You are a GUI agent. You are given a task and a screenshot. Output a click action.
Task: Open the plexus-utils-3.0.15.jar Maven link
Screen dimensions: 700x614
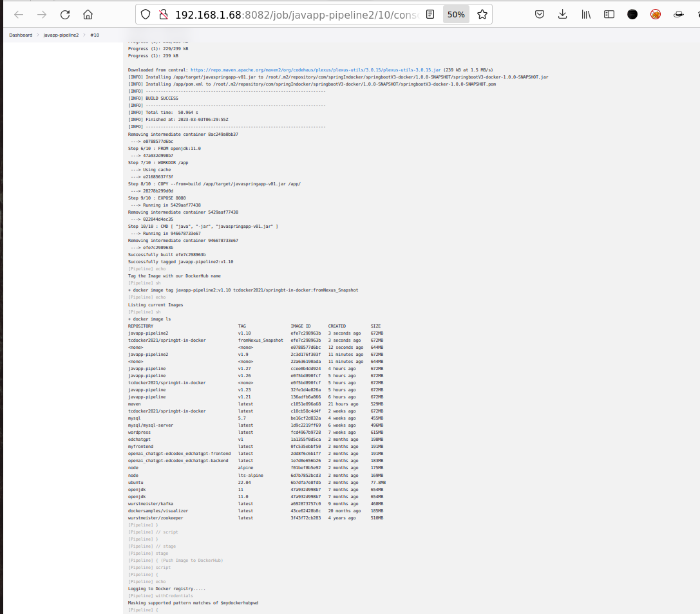(316, 70)
